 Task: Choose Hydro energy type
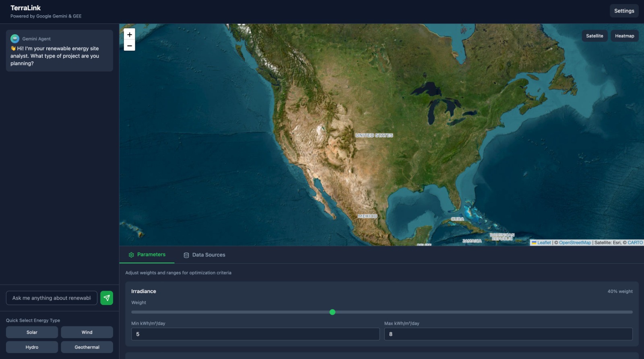[x=32, y=347]
